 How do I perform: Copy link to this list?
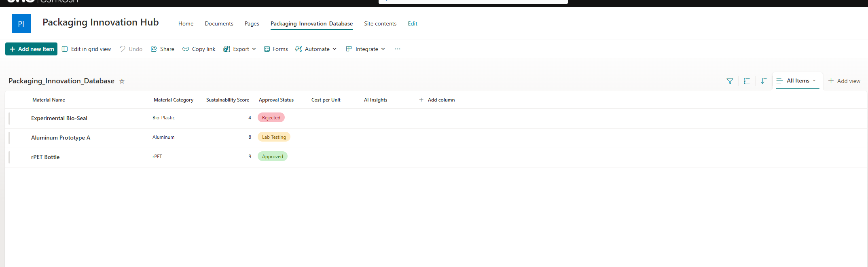coord(199,49)
